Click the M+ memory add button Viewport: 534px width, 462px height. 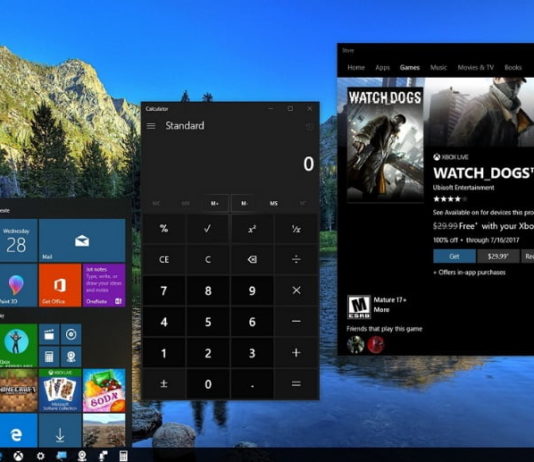[215, 203]
